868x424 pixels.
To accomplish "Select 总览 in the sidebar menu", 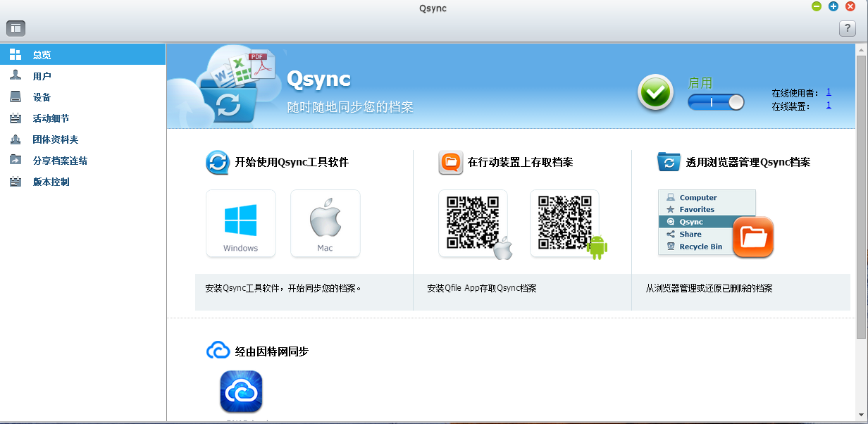I will [x=82, y=55].
